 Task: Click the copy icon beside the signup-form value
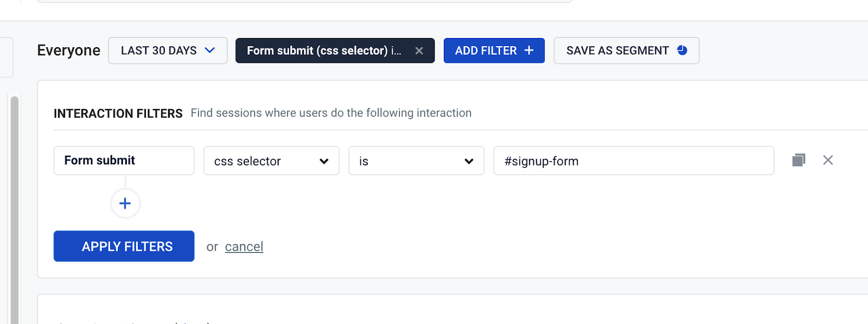coord(797,160)
